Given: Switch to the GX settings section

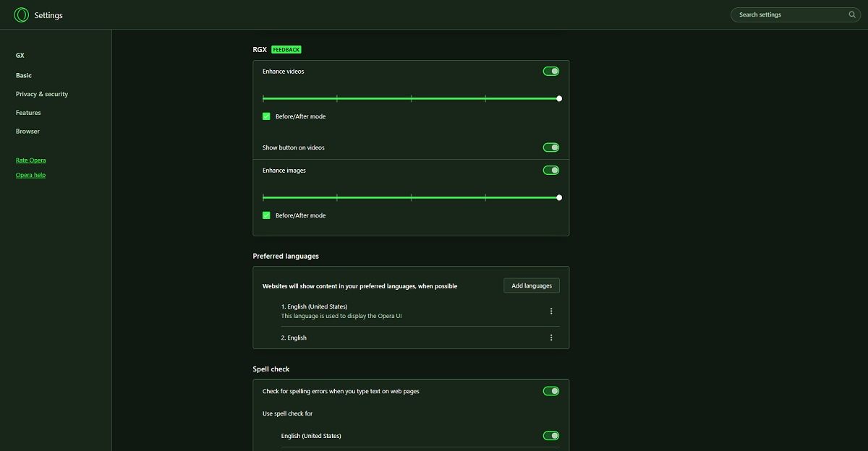Looking at the screenshot, I should tap(20, 55).
